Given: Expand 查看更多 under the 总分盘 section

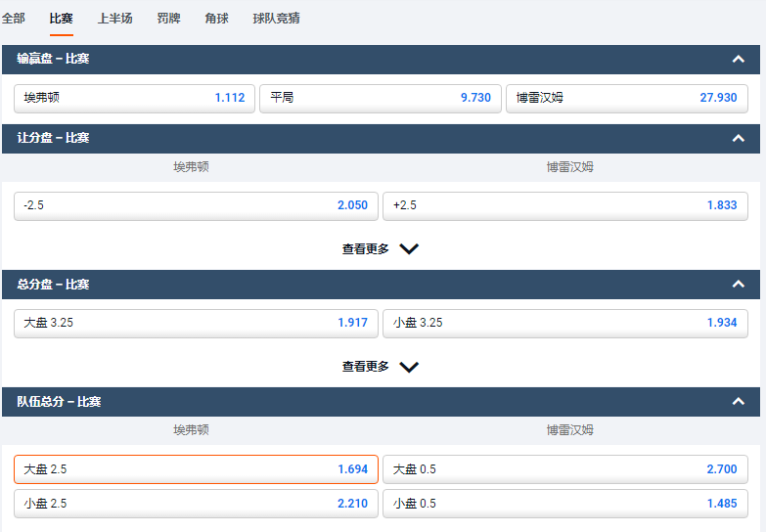Looking at the screenshot, I should tap(381, 367).
